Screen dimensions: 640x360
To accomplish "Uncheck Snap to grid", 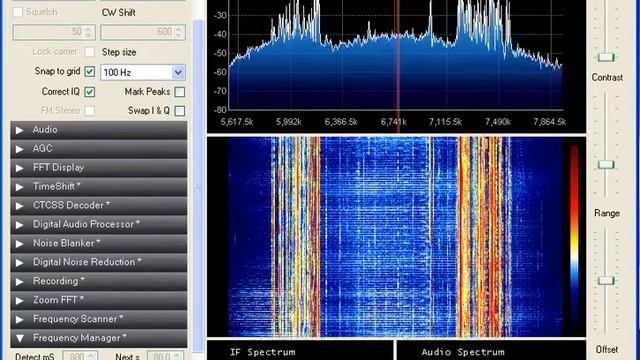I will (89, 71).
